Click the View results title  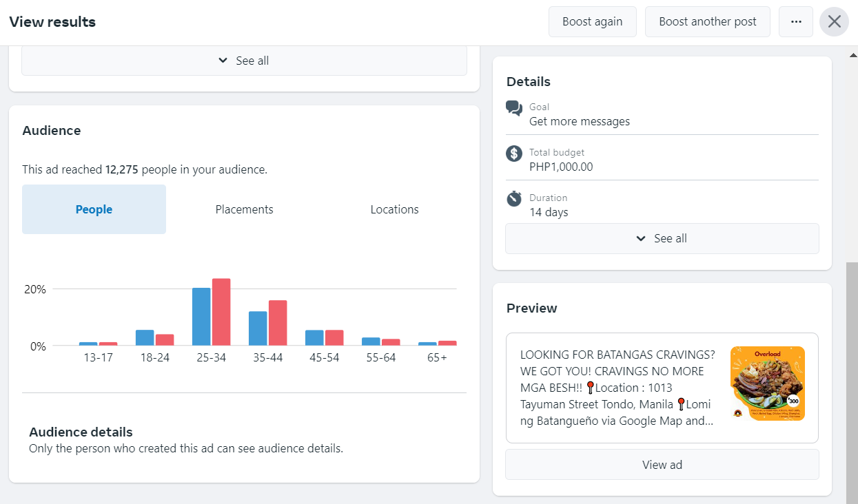(x=52, y=22)
